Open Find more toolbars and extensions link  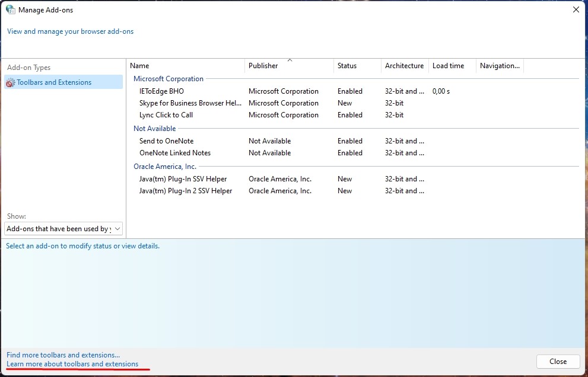pos(63,355)
